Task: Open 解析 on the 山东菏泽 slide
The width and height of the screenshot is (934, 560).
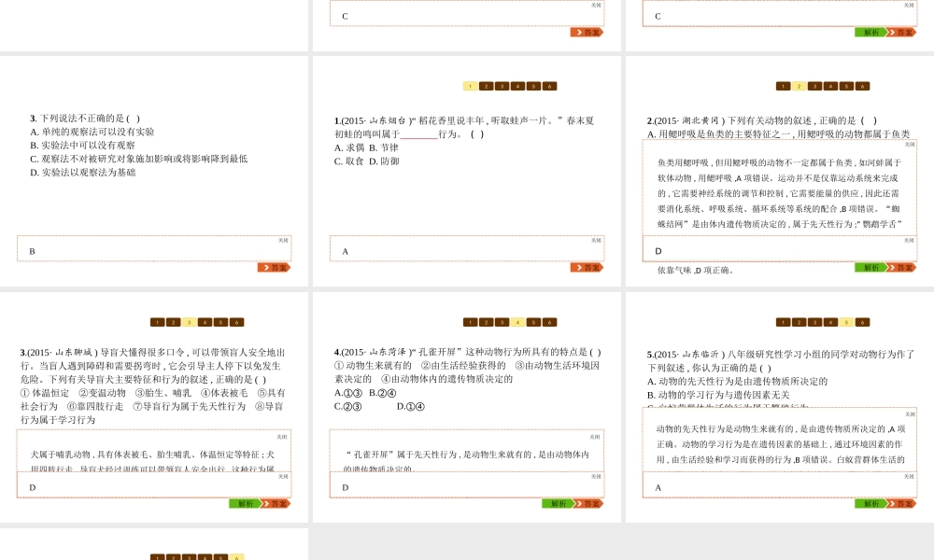Action: click(558, 504)
